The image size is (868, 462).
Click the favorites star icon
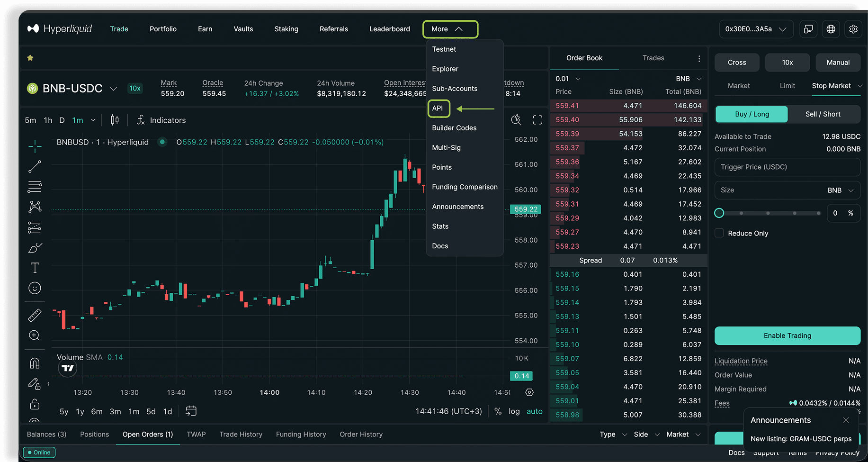click(x=30, y=58)
